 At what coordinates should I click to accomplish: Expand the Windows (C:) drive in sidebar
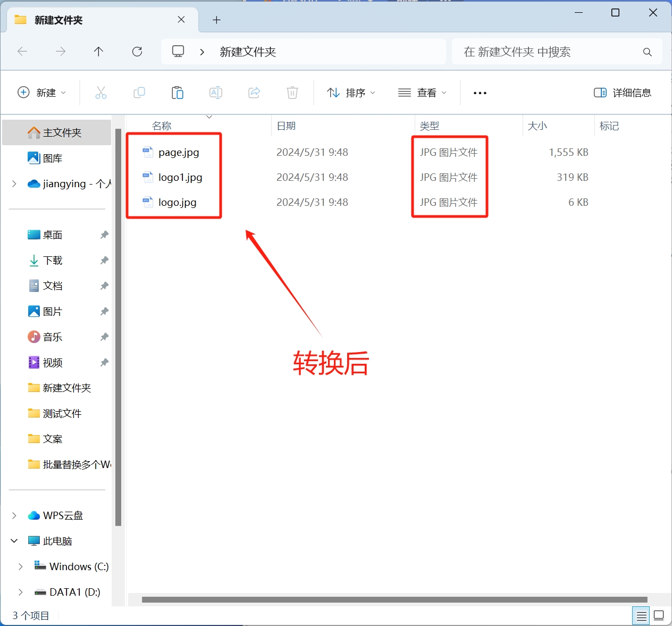21,566
